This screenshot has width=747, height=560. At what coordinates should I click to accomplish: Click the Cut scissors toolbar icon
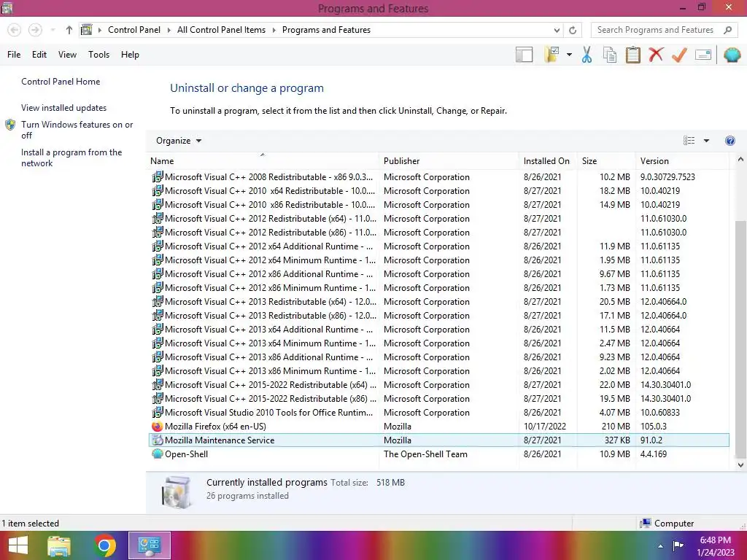pos(587,55)
